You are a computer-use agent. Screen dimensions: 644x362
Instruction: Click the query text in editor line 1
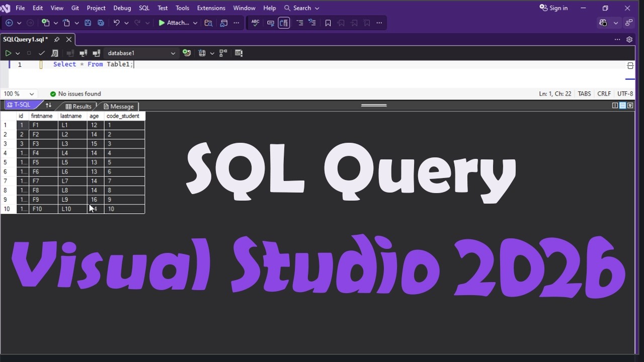93,64
